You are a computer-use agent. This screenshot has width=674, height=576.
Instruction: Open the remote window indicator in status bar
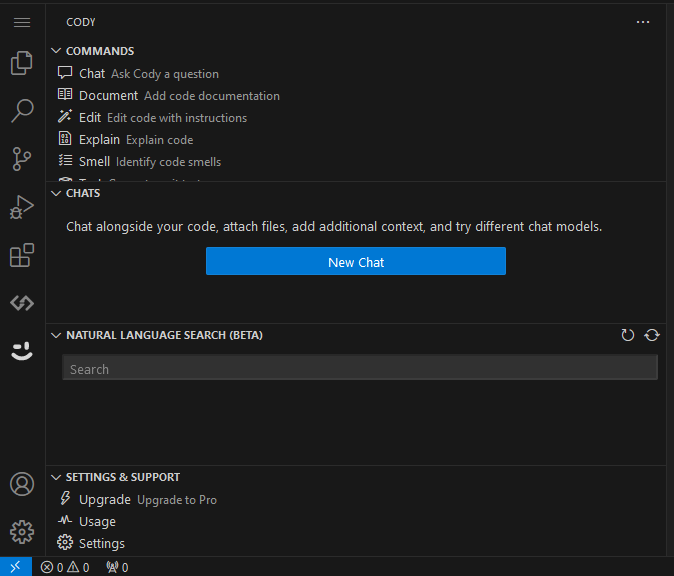[x=15, y=567]
